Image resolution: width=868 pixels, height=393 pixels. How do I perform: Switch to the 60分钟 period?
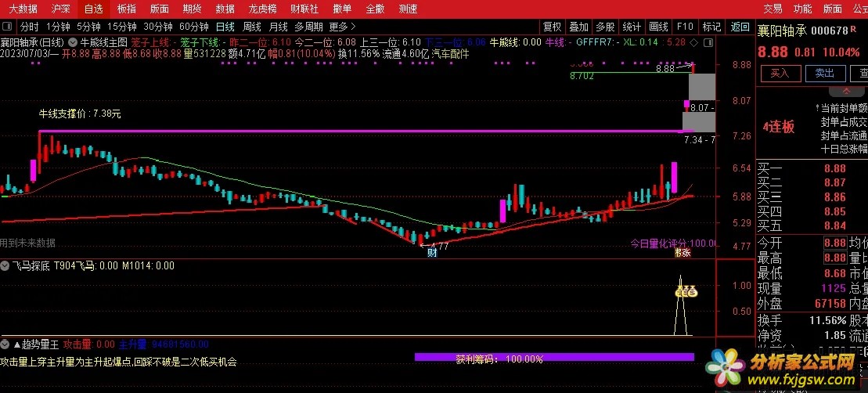(194, 27)
